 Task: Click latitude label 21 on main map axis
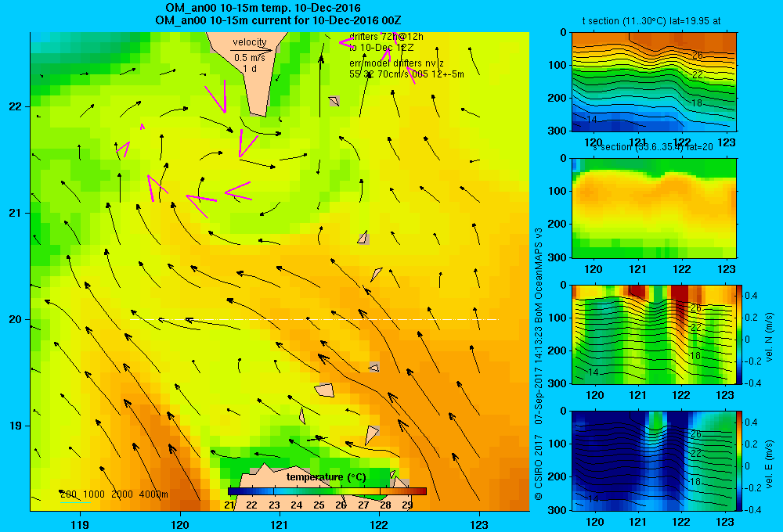point(16,213)
